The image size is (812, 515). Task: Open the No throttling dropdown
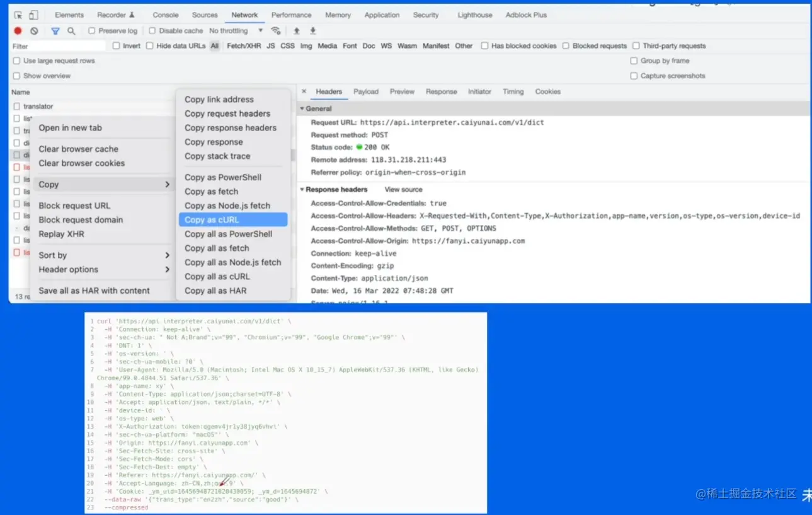(x=236, y=31)
